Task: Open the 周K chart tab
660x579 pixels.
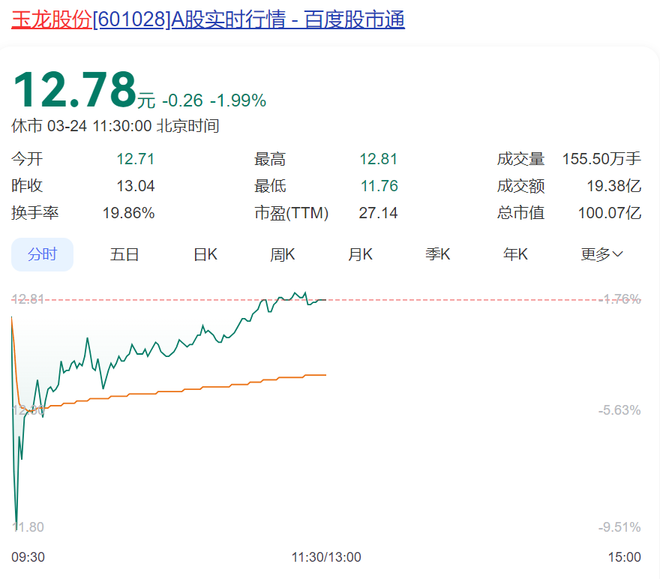Action: pos(282,255)
